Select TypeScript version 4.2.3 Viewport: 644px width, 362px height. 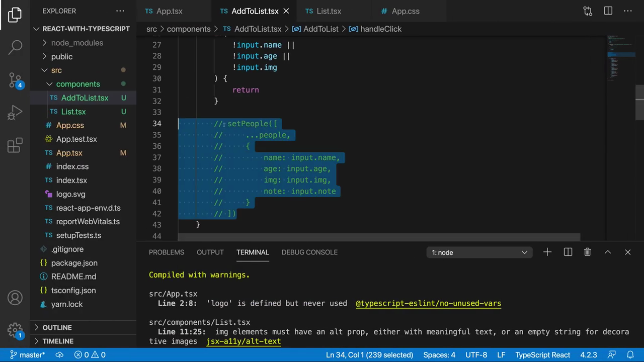[589, 355]
